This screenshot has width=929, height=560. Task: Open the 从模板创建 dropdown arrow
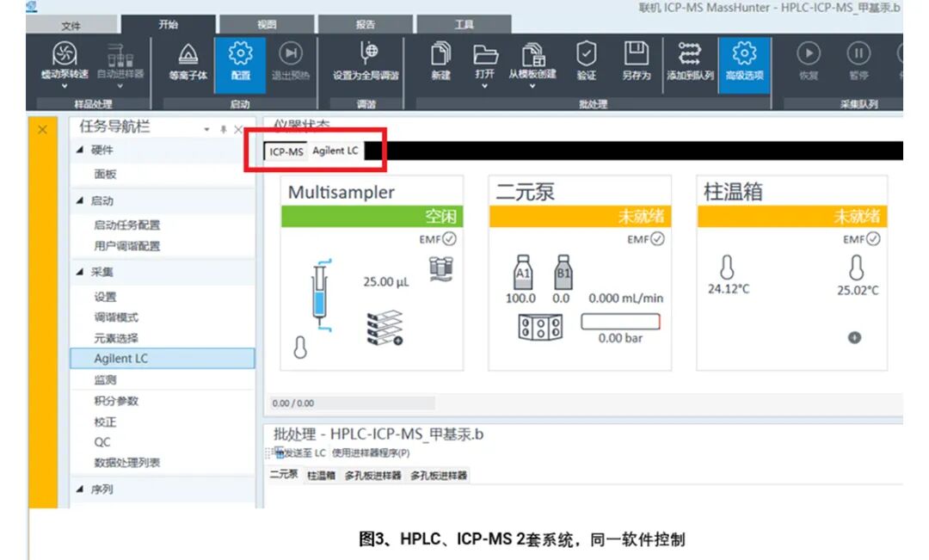click(x=532, y=87)
